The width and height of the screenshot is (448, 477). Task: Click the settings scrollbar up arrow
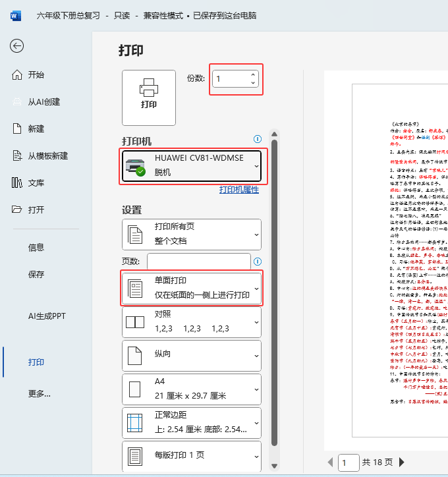tap(274, 134)
